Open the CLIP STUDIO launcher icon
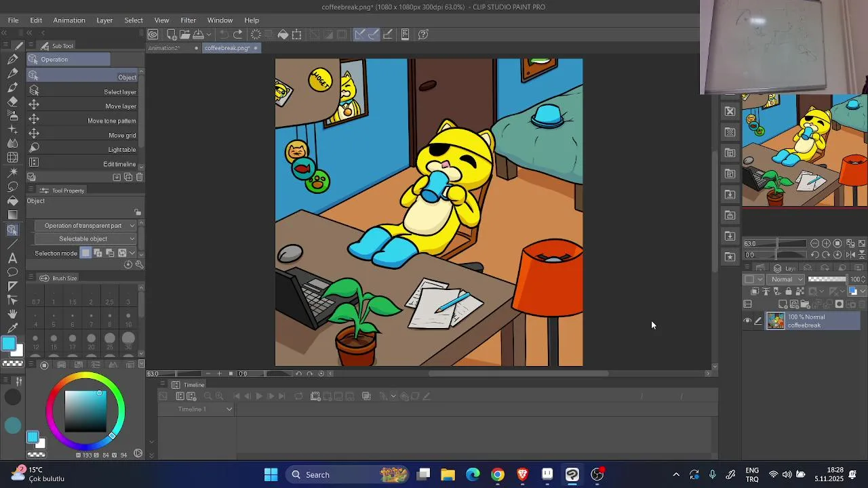Image resolution: width=868 pixels, height=488 pixels. pyautogui.click(x=153, y=35)
